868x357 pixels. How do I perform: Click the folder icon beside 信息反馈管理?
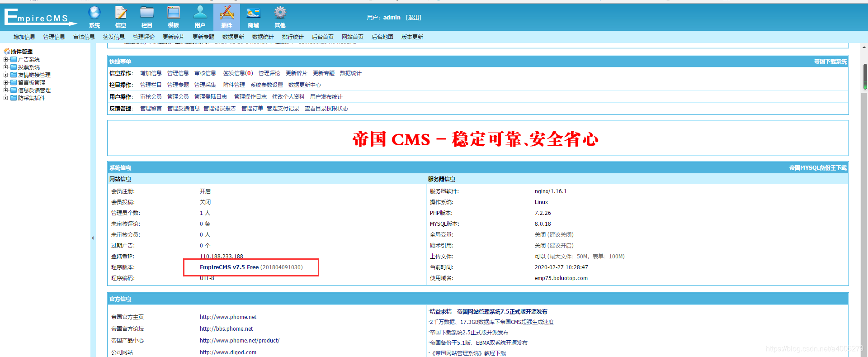(14, 90)
